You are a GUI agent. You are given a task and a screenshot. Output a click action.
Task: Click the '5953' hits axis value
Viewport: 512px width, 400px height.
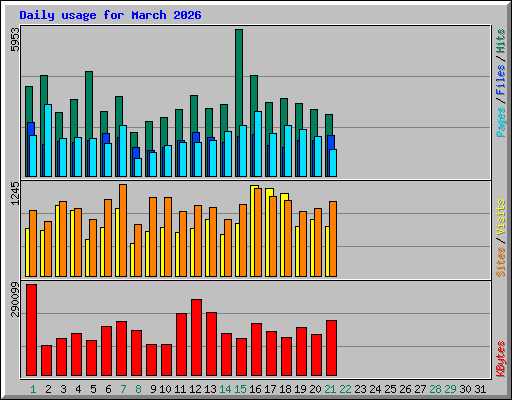point(15,39)
